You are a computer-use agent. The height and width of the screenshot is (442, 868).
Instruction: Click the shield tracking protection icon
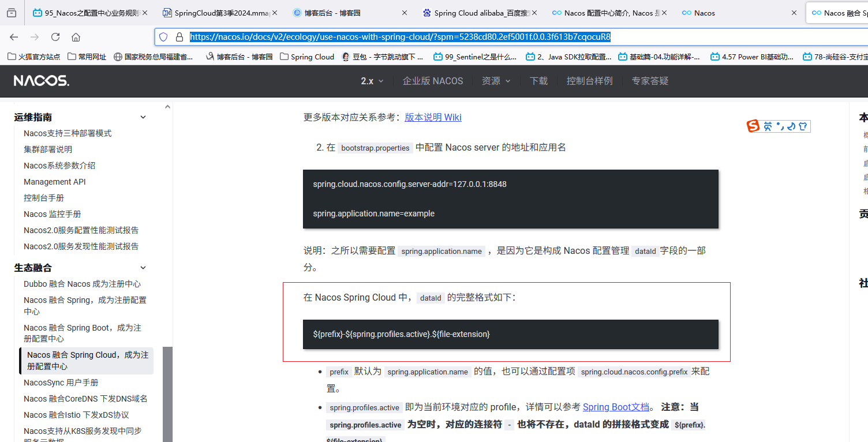(163, 37)
